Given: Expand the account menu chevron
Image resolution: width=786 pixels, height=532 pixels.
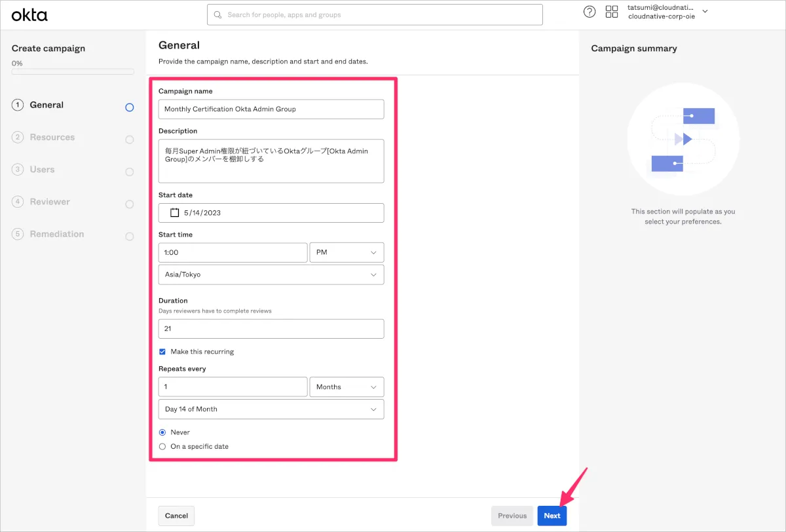Looking at the screenshot, I should pos(705,11).
